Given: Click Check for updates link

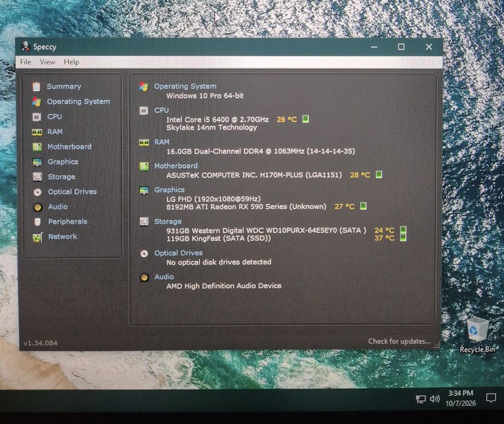Looking at the screenshot, I should coord(399,341).
